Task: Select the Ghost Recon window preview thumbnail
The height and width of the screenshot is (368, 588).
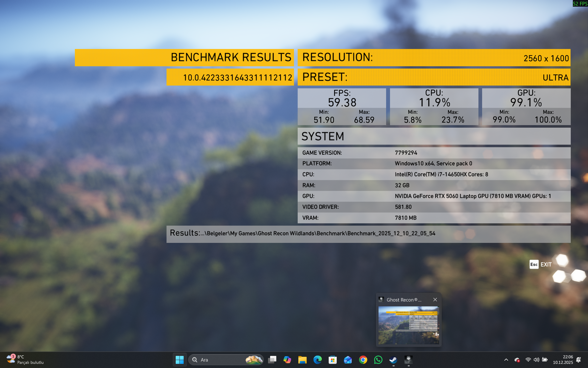Action: tap(409, 325)
